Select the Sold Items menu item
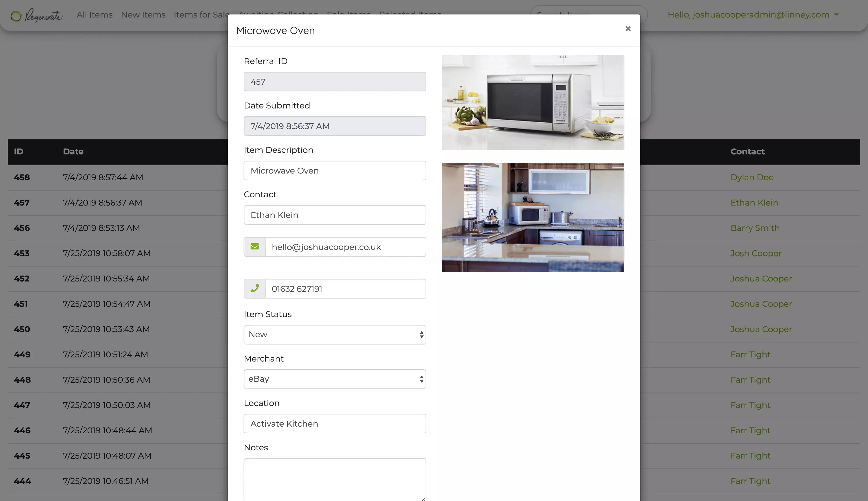Viewport: 868px width, 501px height. point(348,14)
